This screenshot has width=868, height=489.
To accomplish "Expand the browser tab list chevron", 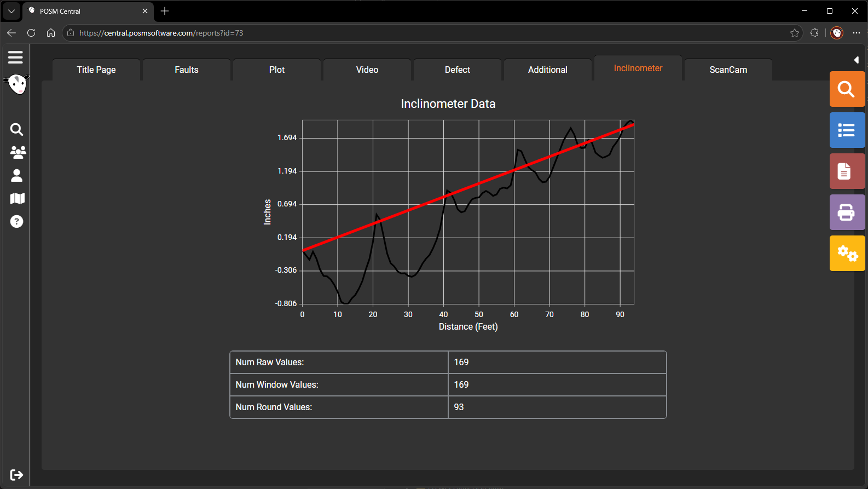I will click(x=11, y=11).
